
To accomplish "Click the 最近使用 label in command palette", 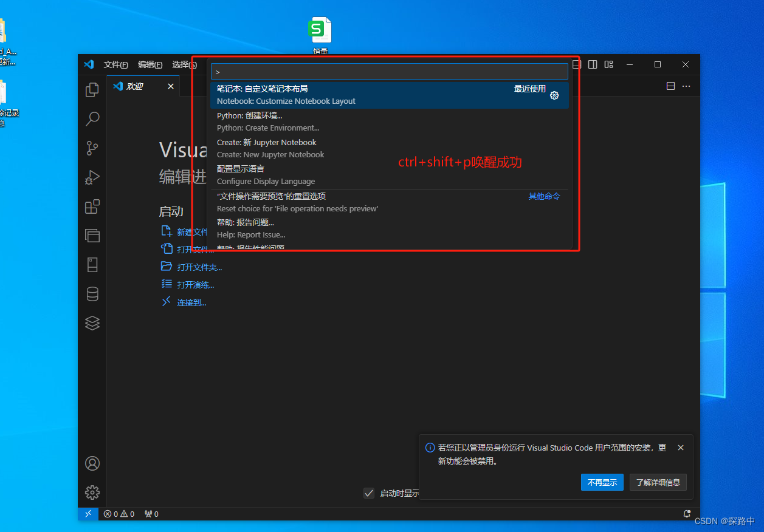I will click(x=530, y=89).
